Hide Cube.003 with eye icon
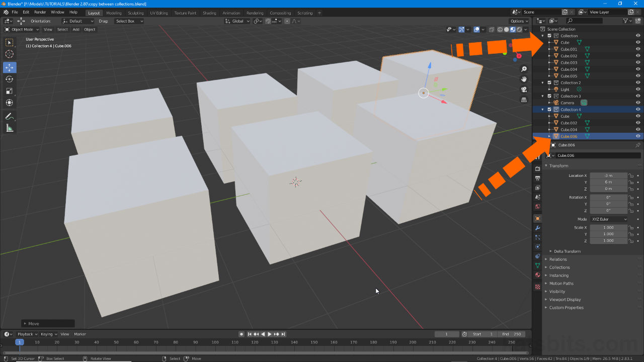Screen dimensions: 644x362 point(638,63)
